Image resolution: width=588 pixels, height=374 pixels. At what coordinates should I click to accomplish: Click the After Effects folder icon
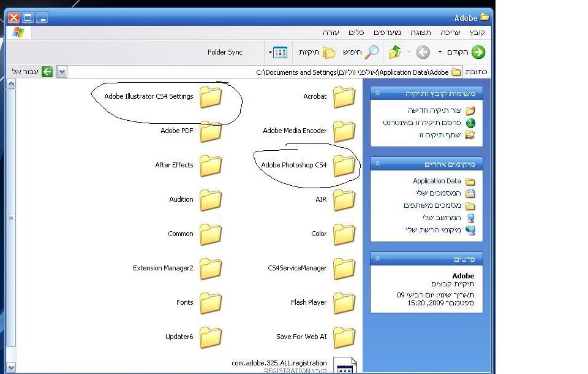(x=211, y=166)
